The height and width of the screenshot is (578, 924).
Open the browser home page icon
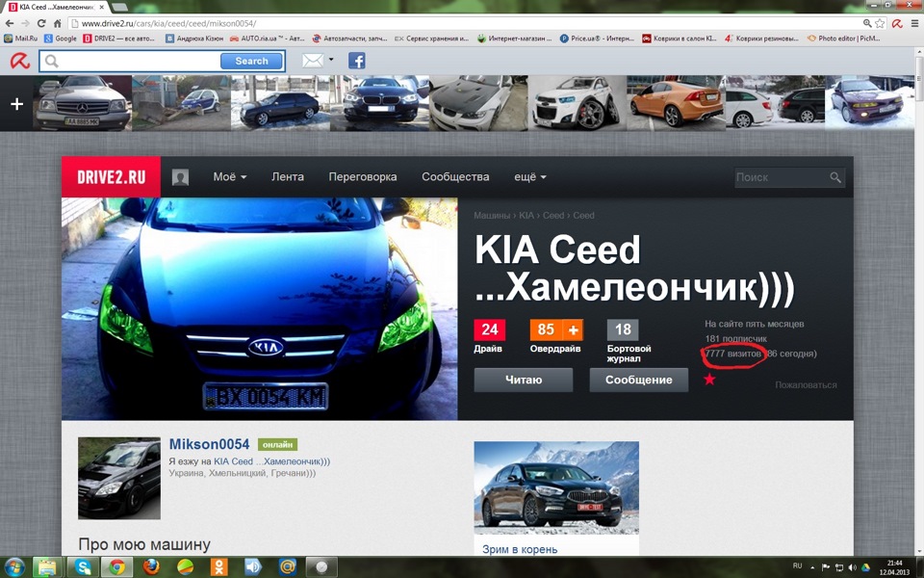coord(57,23)
